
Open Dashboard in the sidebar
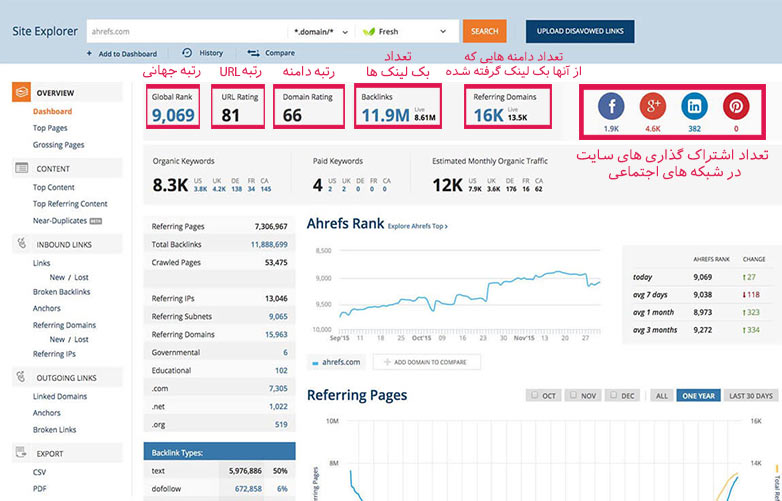(52, 111)
